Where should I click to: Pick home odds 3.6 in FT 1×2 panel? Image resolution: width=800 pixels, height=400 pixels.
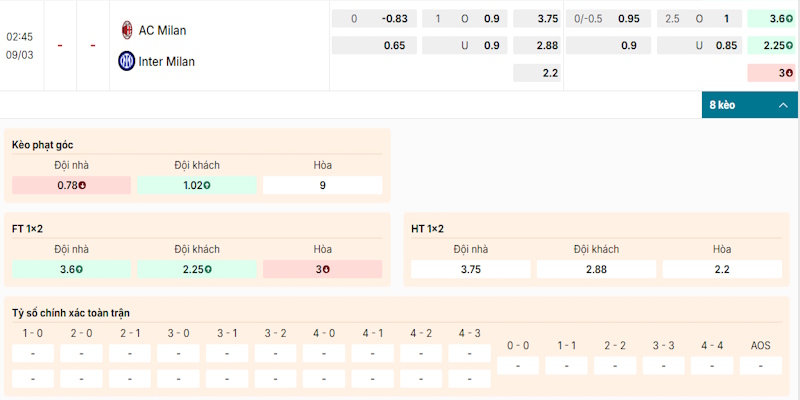click(x=71, y=269)
